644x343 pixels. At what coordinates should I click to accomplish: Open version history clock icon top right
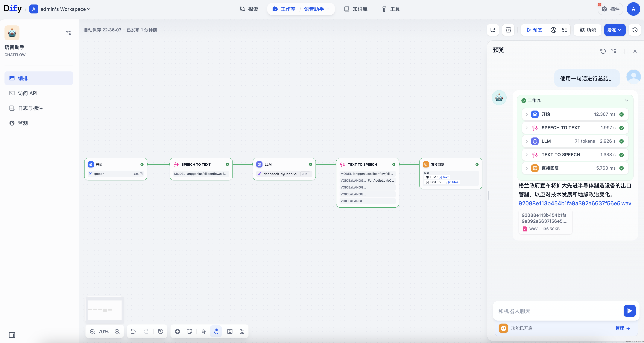[x=635, y=30]
